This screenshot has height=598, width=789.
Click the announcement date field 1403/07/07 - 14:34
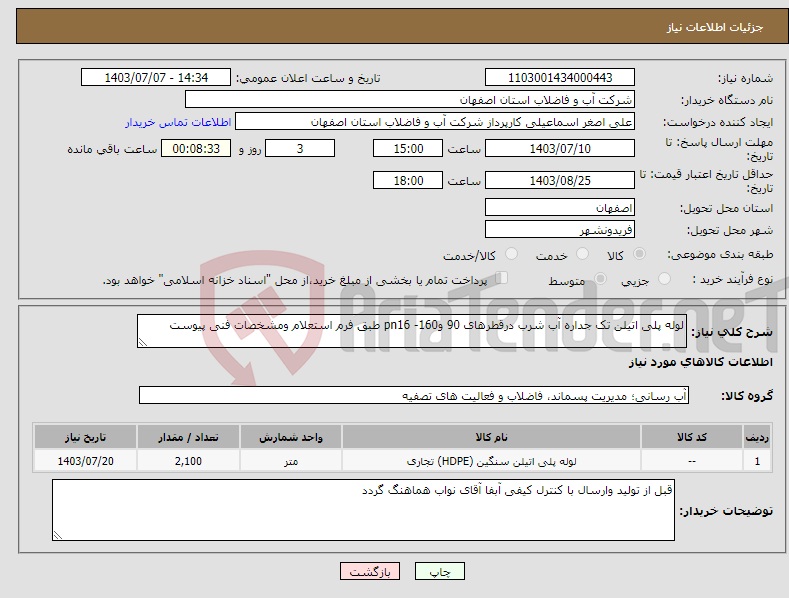tap(156, 78)
